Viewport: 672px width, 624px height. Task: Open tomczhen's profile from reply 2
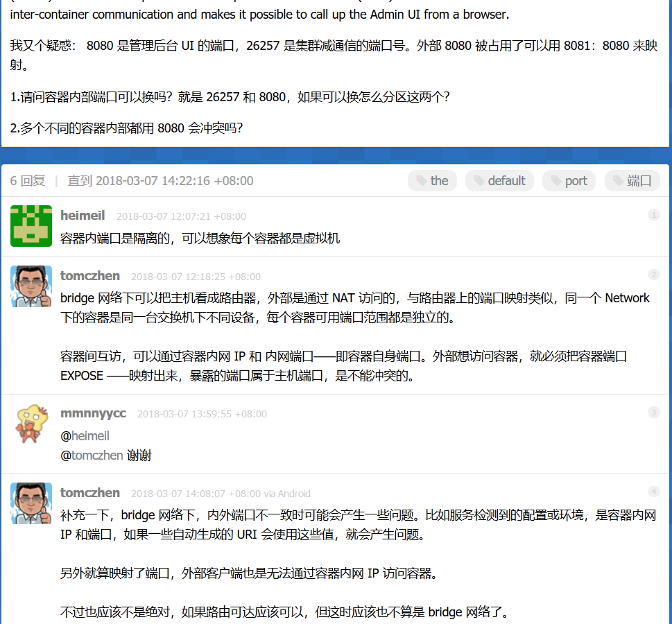(90, 275)
